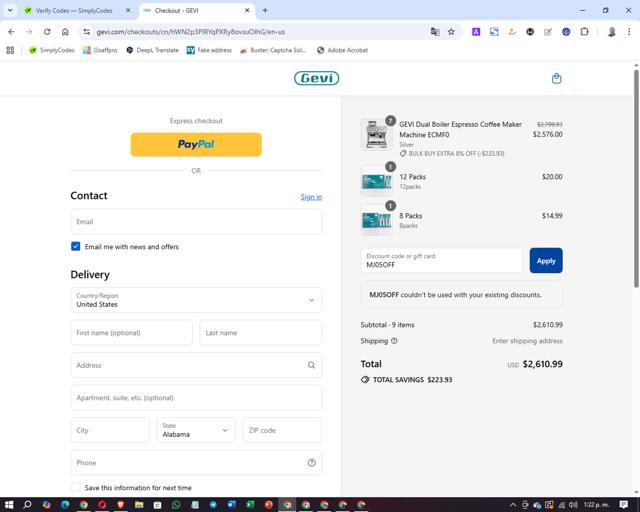The image size is (640, 512).
Task: Pay with PayPal express checkout
Action: [196, 145]
